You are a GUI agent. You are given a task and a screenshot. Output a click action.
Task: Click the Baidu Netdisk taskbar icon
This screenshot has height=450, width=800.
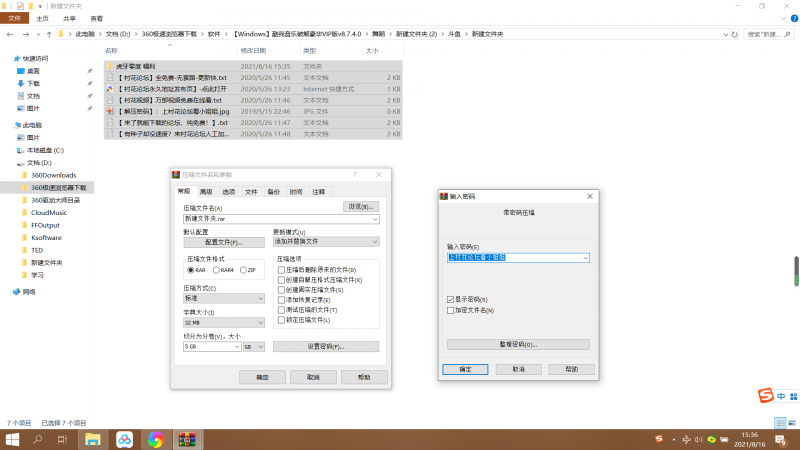(124, 439)
